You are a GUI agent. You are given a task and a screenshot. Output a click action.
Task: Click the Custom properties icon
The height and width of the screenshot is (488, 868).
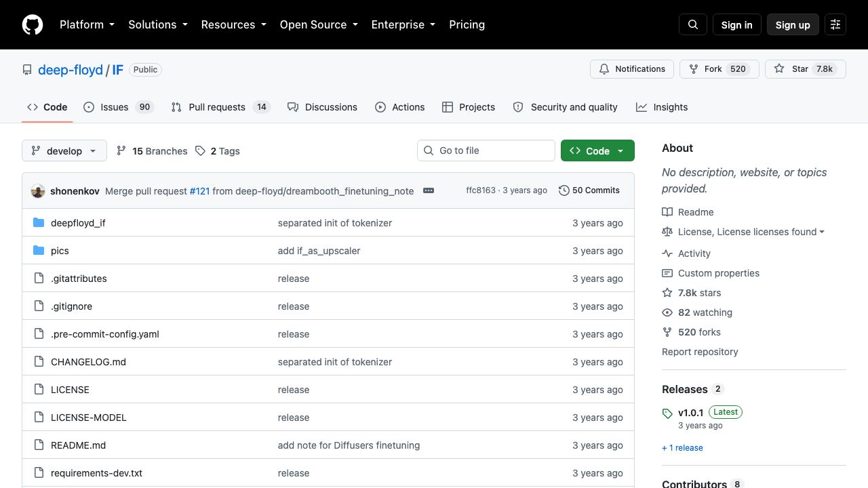coord(667,273)
